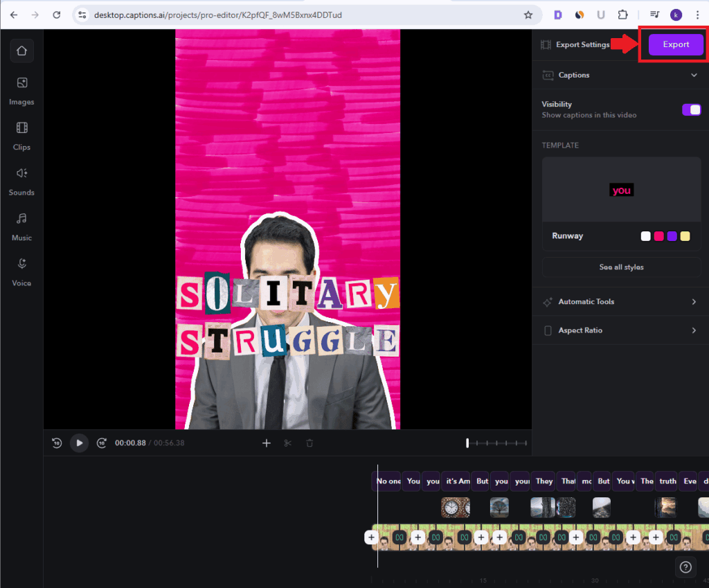Open browser media controls icon
The height and width of the screenshot is (588, 709).
[x=655, y=15]
